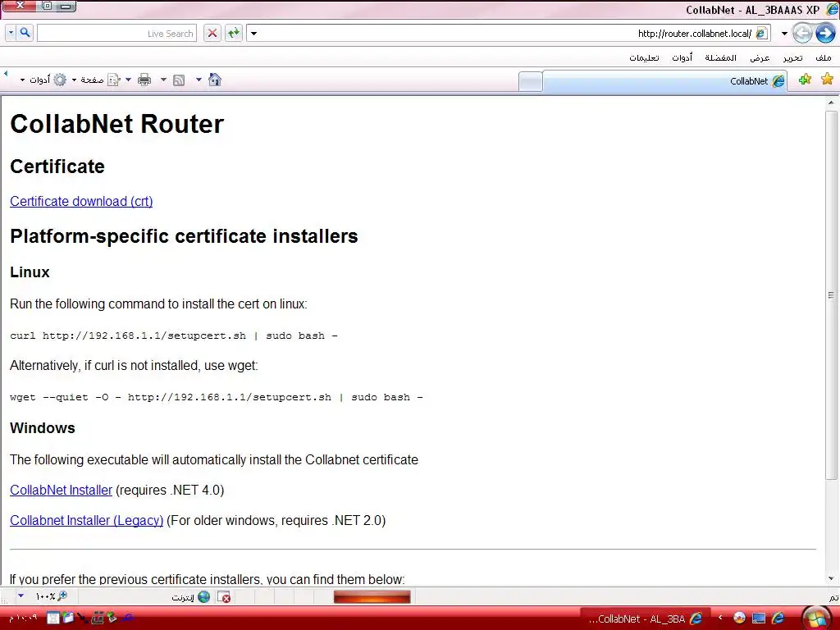
Task: Open a new blank tab
Action: point(531,82)
